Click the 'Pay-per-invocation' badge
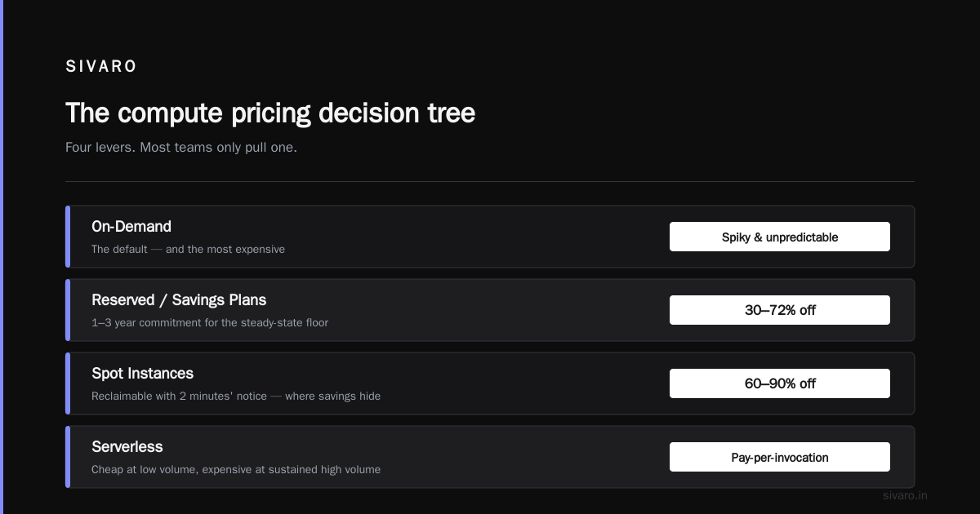The width and height of the screenshot is (980, 514). tap(780, 457)
